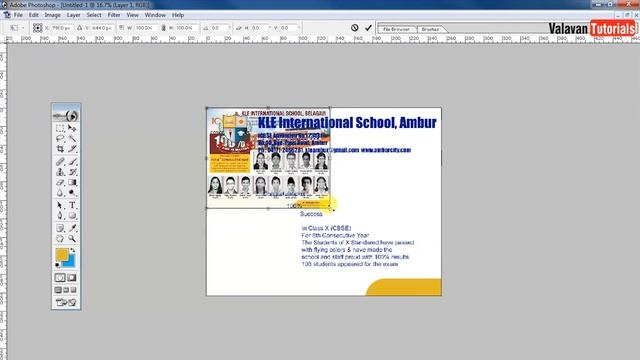The width and height of the screenshot is (640, 360).
Task: Select the Lasso tool
Action: pos(60,139)
